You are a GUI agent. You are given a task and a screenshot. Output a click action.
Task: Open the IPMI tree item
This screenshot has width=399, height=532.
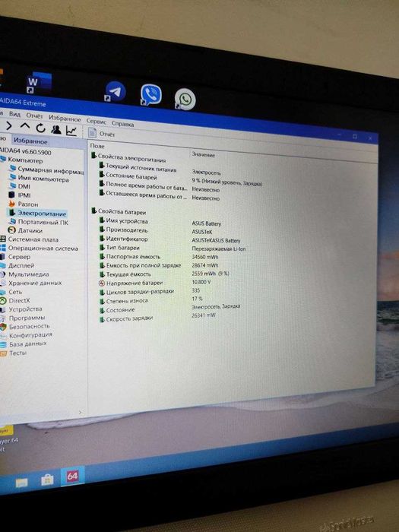tap(20, 195)
